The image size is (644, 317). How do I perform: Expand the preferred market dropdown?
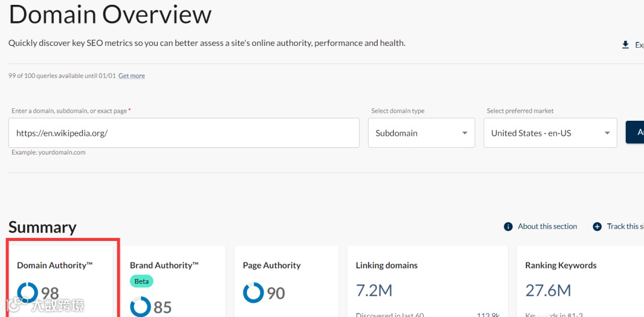click(550, 133)
